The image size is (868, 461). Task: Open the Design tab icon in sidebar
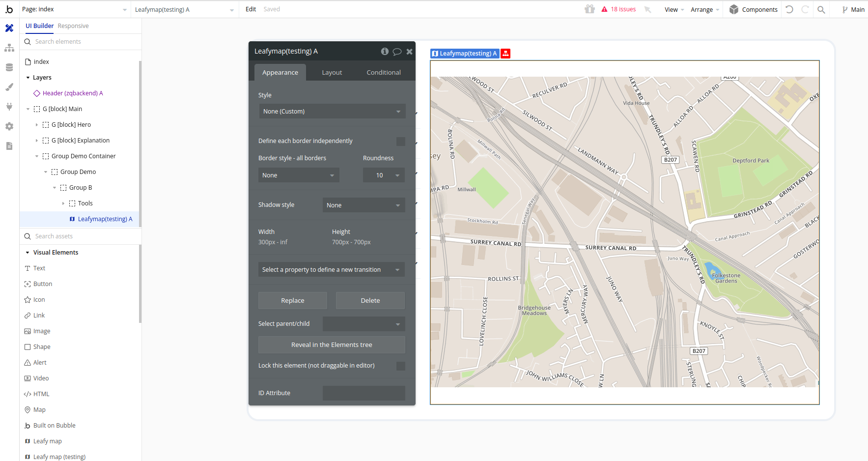coord(9,28)
